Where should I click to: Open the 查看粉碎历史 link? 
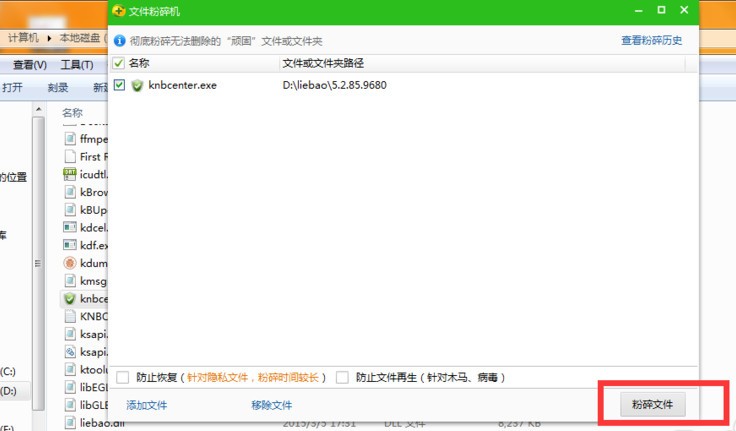point(652,40)
